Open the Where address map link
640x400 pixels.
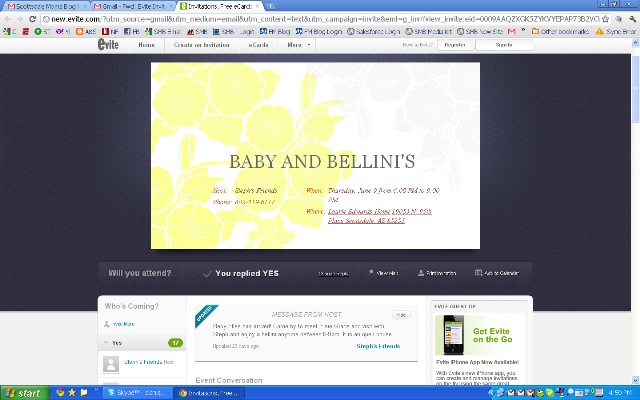pyautogui.click(x=380, y=216)
